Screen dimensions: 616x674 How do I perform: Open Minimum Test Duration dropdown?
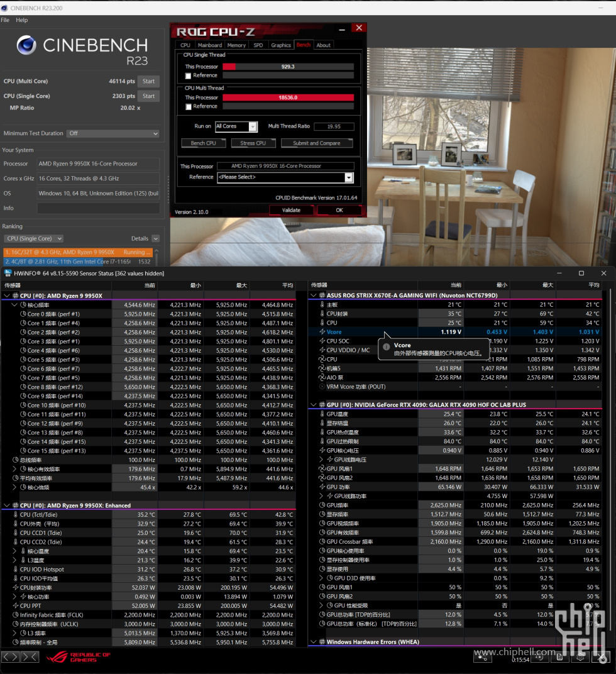[113, 133]
